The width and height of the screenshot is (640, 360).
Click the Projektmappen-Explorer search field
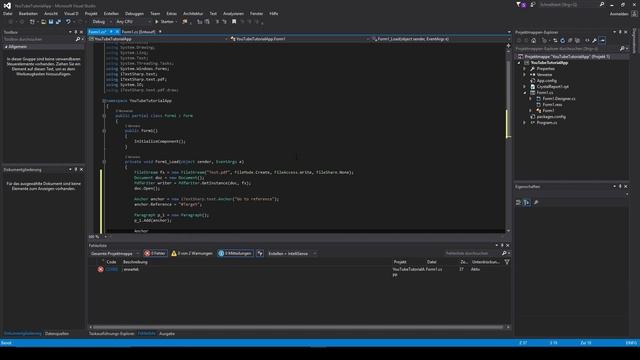[x=567, y=49]
